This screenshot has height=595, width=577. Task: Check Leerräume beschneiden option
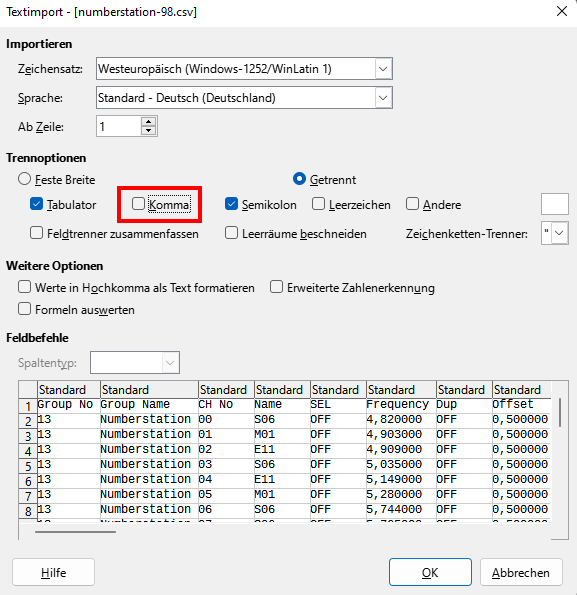(x=231, y=233)
